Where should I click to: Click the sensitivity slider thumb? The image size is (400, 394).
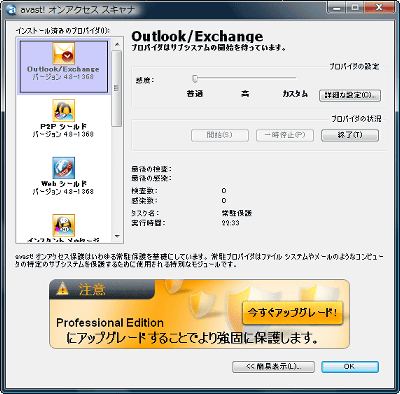(195, 78)
